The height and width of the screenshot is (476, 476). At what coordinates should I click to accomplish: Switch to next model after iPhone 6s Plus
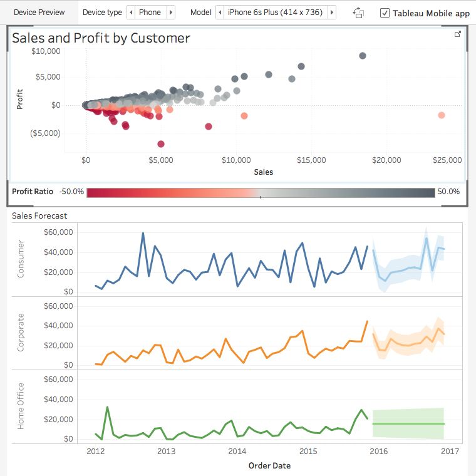point(331,13)
